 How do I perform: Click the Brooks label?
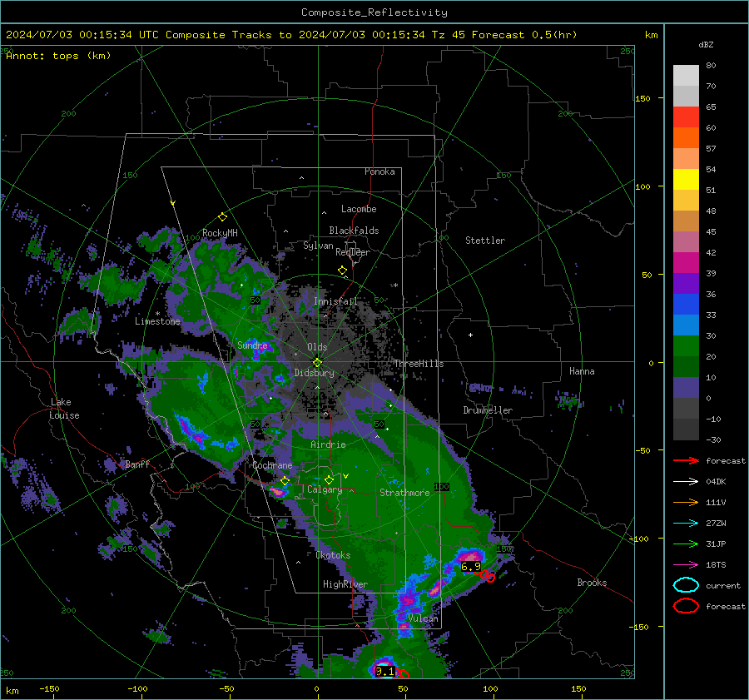(x=592, y=583)
